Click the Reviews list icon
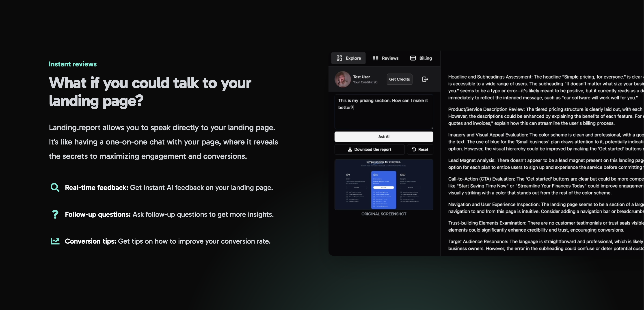This screenshot has width=644, height=310. coord(375,58)
